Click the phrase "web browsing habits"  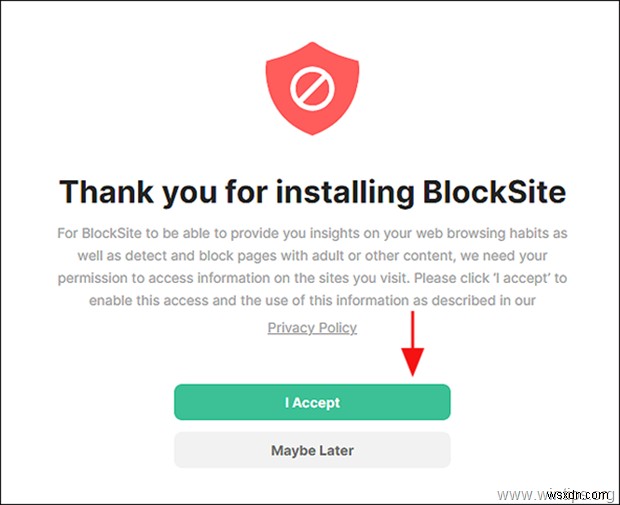[491, 233]
